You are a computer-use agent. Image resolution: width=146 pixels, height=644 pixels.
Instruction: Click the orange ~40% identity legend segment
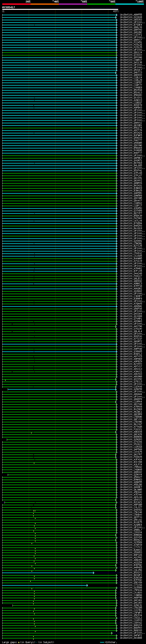click(45, 4)
